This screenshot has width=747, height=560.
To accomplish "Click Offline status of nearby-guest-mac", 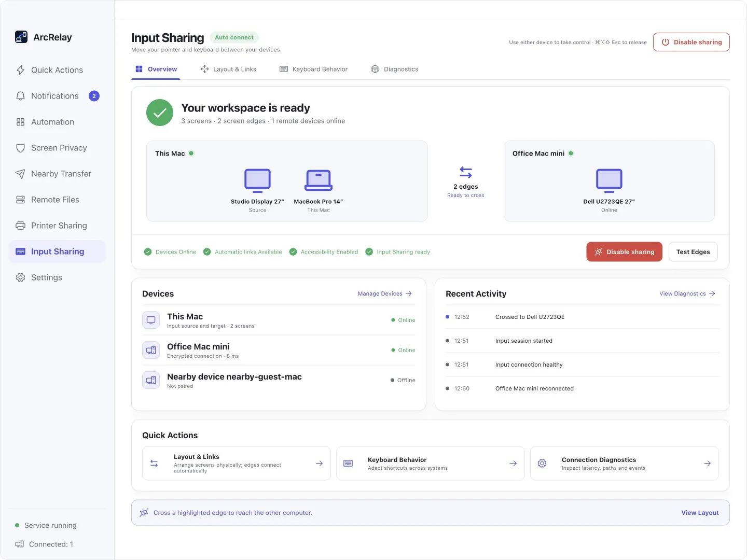I will pos(403,380).
